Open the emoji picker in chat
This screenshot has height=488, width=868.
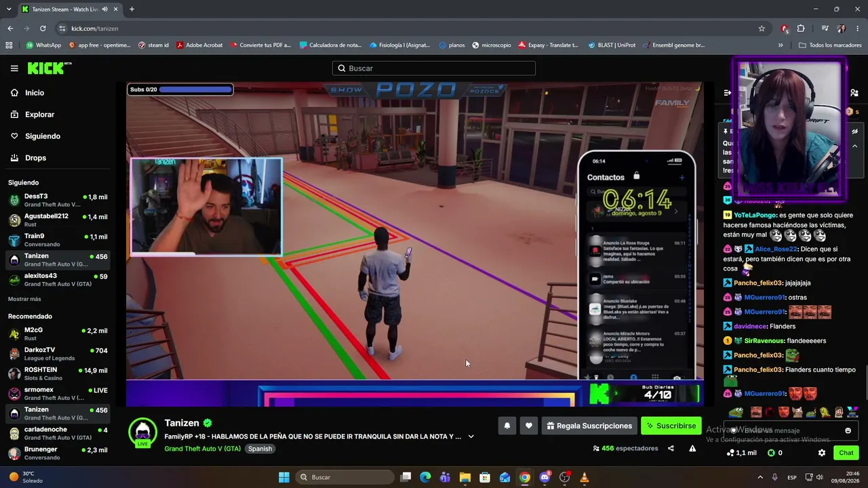pyautogui.click(x=848, y=430)
